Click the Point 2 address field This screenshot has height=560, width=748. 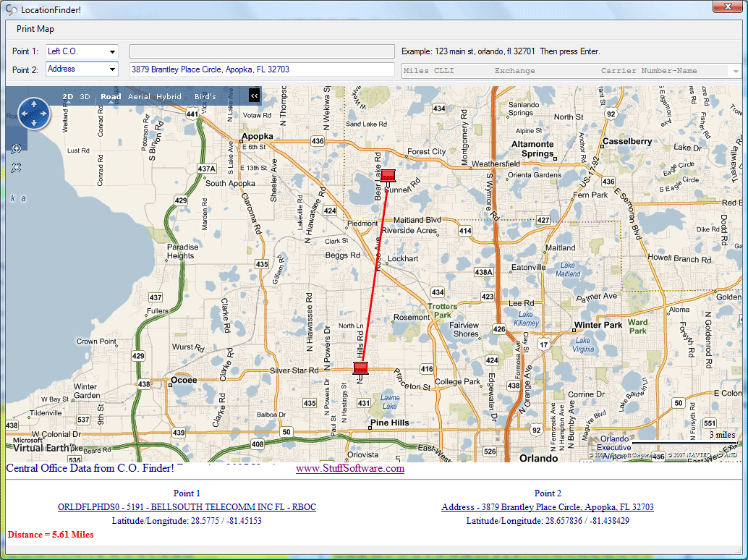coord(262,69)
